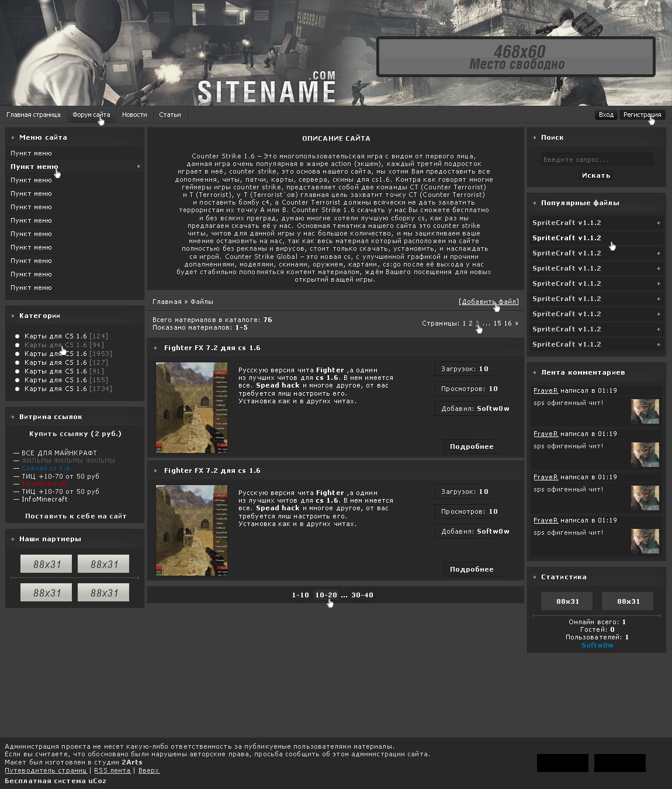The width and height of the screenshot is (672, 789).
Task: Click the Бесплатная система uCoz link
Action: pos(56,781)
